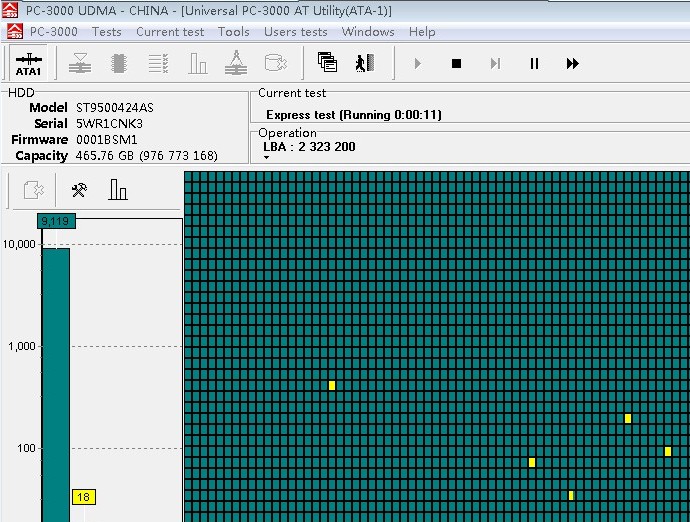Click the integrated circuit chip icon
Viewport: 690px width, 522px height.
click(118, 64)
